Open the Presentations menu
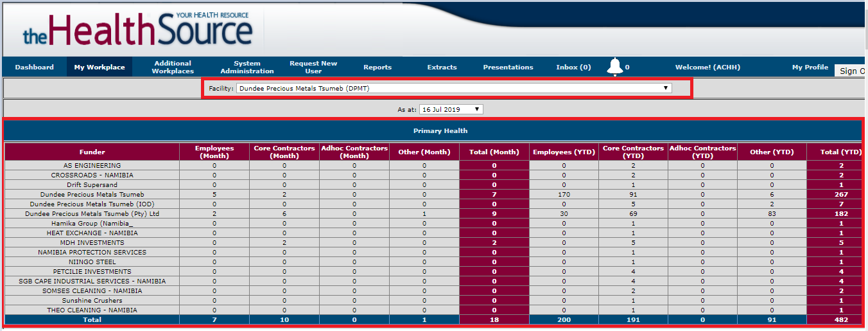This screenshot has width=868, height=331. pos(508,67)
